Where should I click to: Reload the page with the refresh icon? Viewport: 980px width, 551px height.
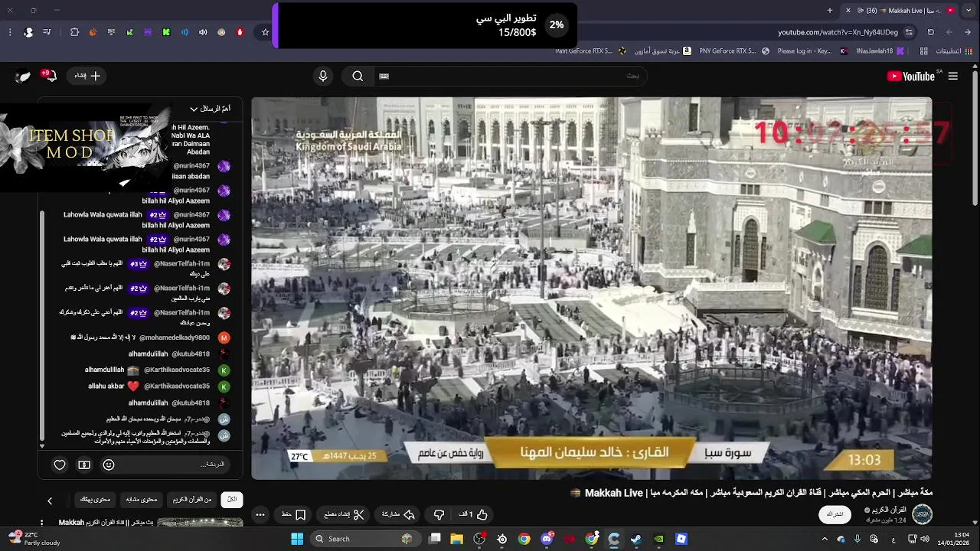click(931, 32)
